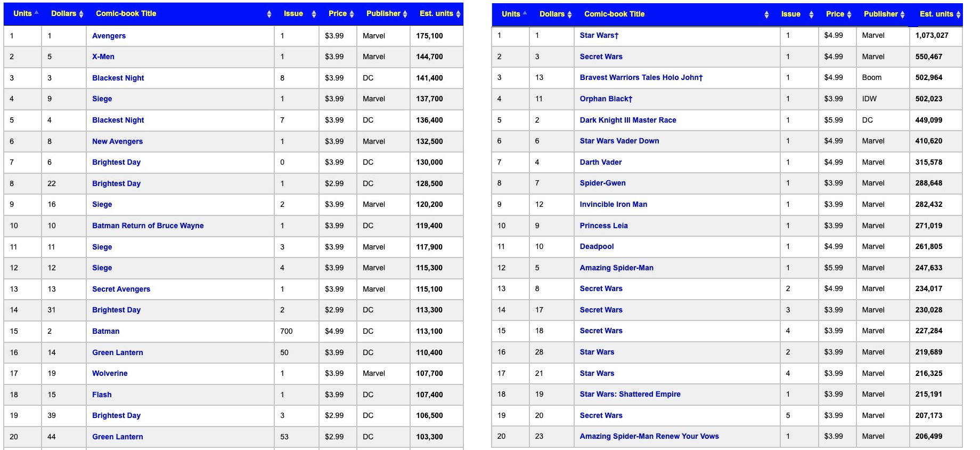
Task: Click the Spider-Gwen title link
Action: pyautogui.click(x=602, y=183)
